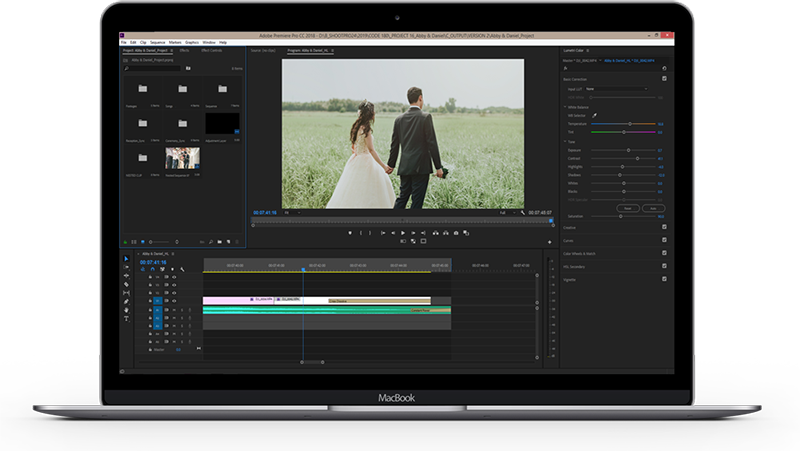Click Find magnifier in Project panel footer
Screen dimensions: 800x451
211,242
